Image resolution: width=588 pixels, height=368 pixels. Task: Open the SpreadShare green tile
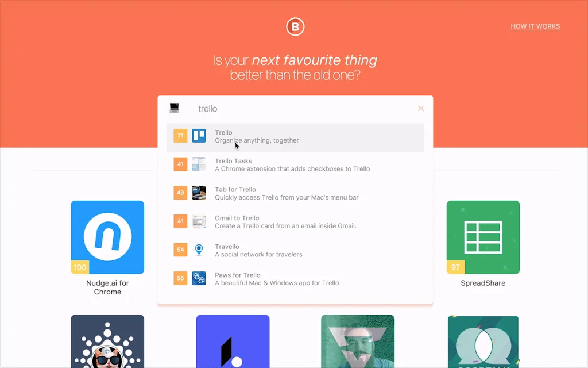(483, 237)
